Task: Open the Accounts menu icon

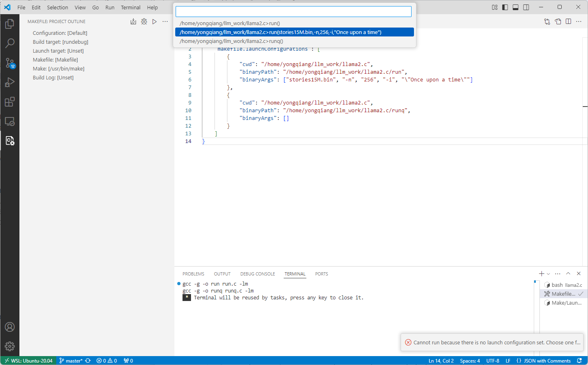Action: (10, 327)
